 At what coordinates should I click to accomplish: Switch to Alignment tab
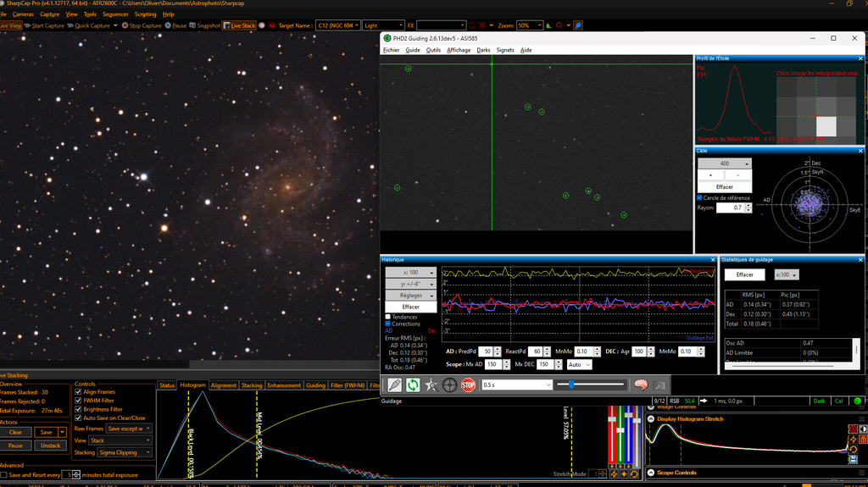click(223, 385)
